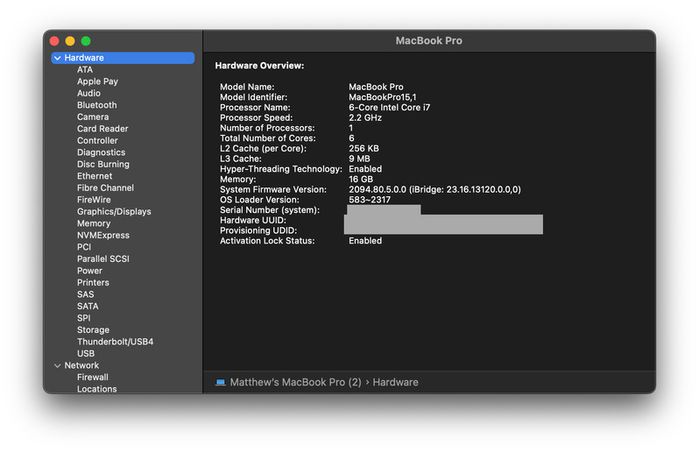This screenshot has width=700, height=452.
Task: Select Fibre Channel in the sidebar
Action: coord(105,188)
